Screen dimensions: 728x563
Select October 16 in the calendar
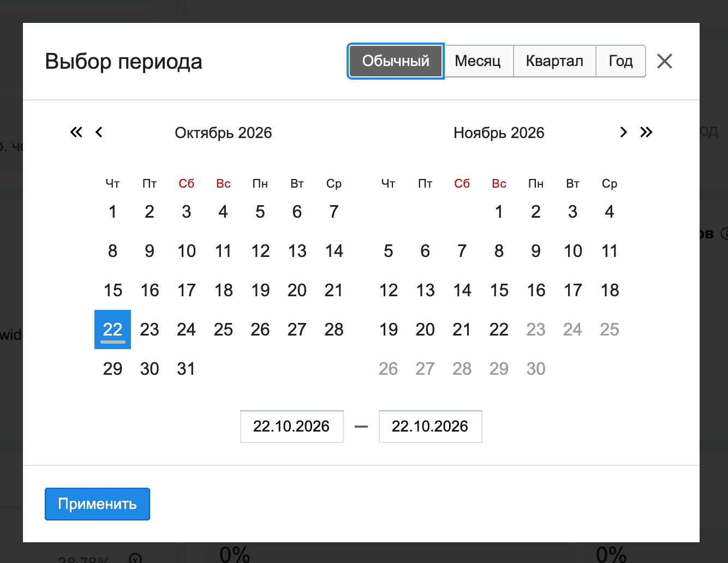click(150, 290)
